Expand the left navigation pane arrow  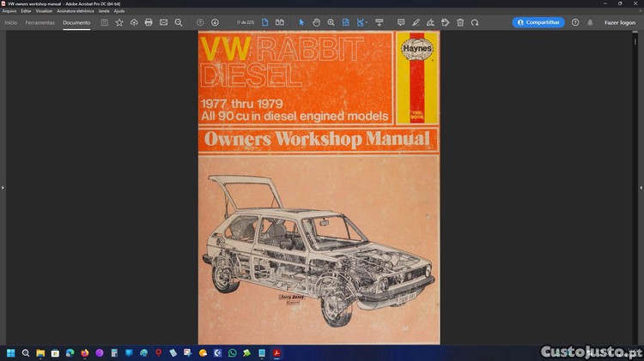click(3, 187)
